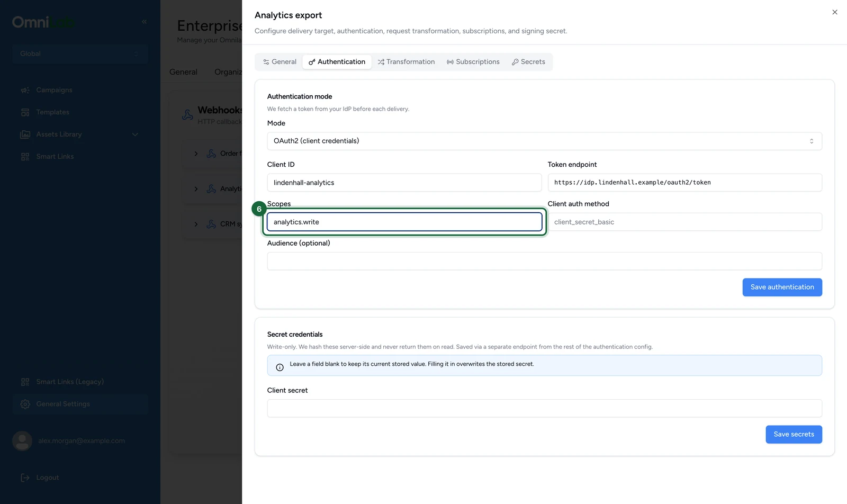The image size is (847, 504).
Task: Click the webhook icon beside CRM row
Action: point(211,224)
